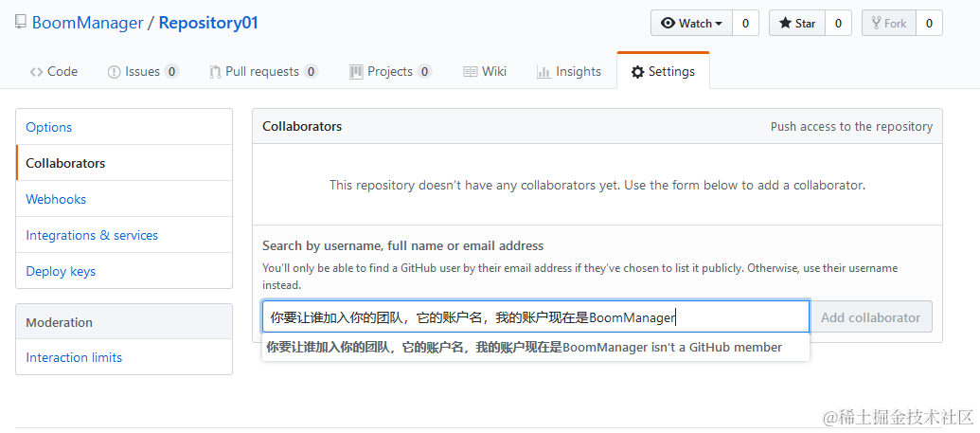Screen dimensions: 980x433
Task: Select Collaborators in the settings sidebar
Action: 124,163
